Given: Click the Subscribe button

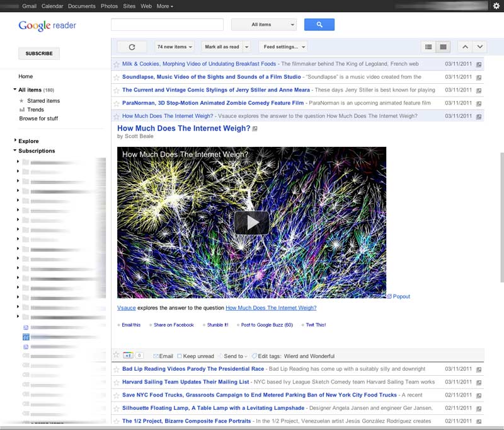Looking at the screenshot, I should pos(38,53).
